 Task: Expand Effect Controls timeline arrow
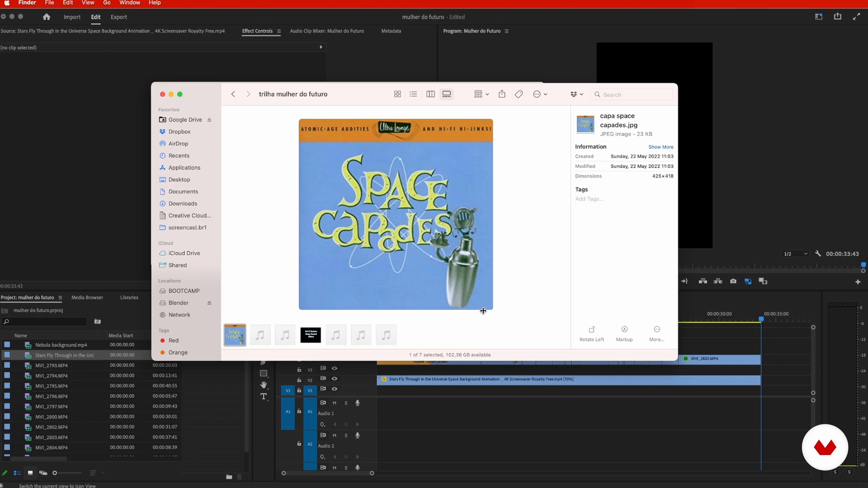pos(321,47)
